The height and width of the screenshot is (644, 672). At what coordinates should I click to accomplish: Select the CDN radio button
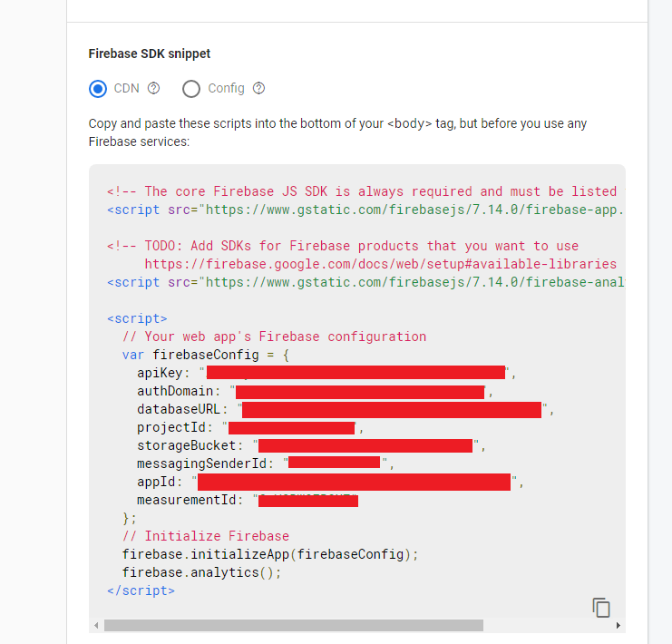(x=98, y=89)
